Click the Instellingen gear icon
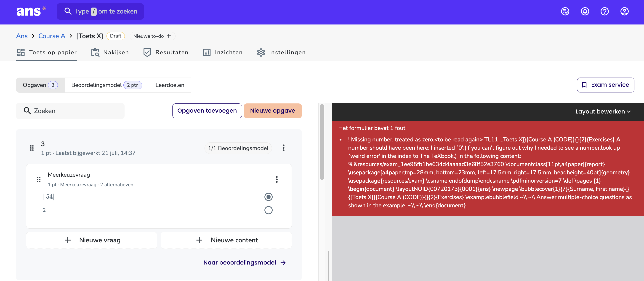Viewport: 644px width, 281px height. tap(261, 52)
